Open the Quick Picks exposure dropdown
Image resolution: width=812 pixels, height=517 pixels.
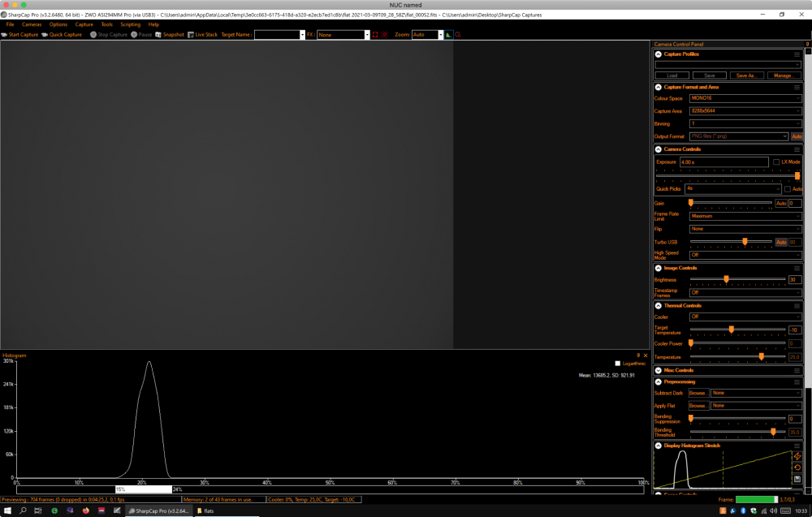[x=732, y=189]
